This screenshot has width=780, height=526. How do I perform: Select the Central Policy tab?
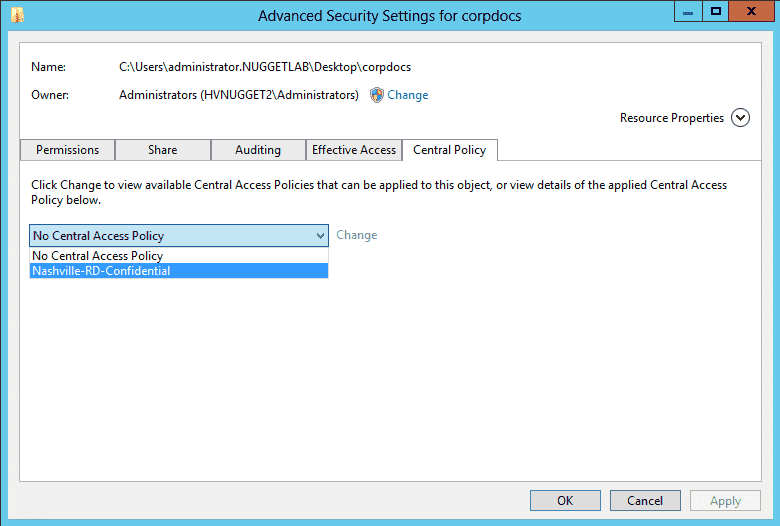coord(450,150)
